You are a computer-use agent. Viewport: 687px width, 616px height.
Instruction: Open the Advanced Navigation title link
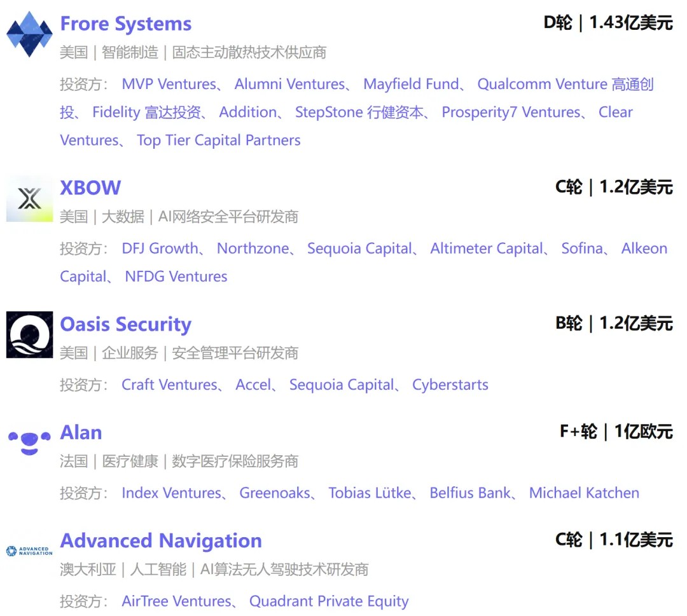[161, 540]
